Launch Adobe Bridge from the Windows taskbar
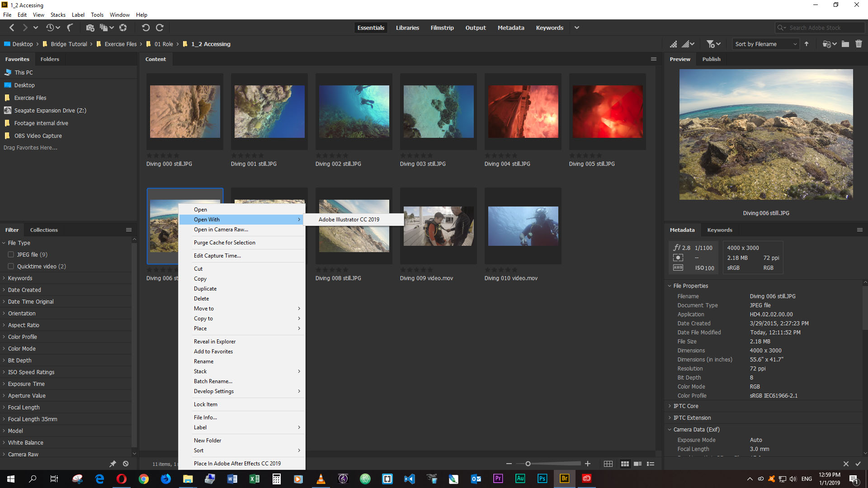This screenshot has height=488, width=868. point(564,479)
